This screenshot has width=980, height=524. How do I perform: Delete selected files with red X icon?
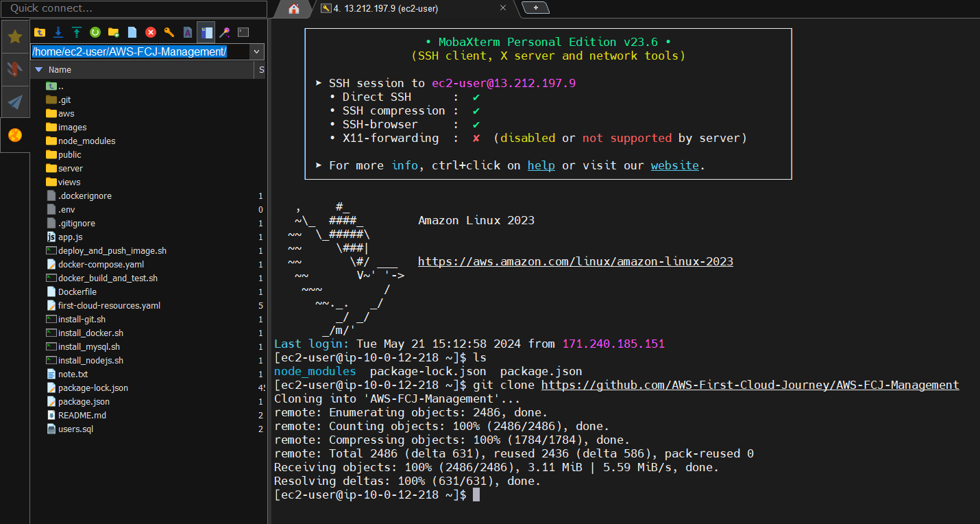click(151, 32)
